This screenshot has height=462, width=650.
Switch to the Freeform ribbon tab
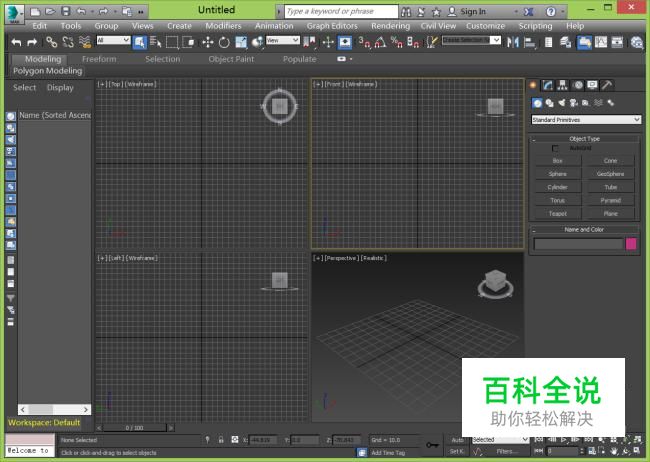click(98, 59)
